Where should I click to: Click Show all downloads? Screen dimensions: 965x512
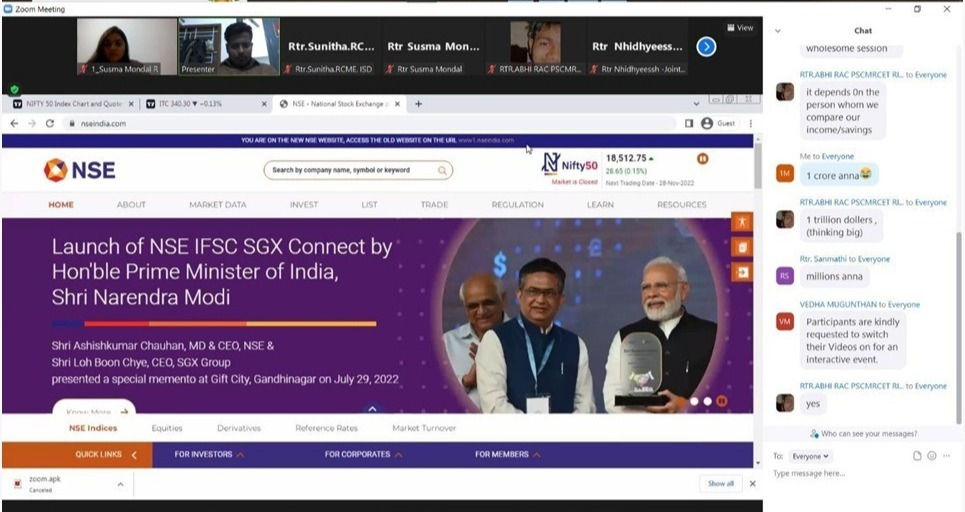[721, 484]
